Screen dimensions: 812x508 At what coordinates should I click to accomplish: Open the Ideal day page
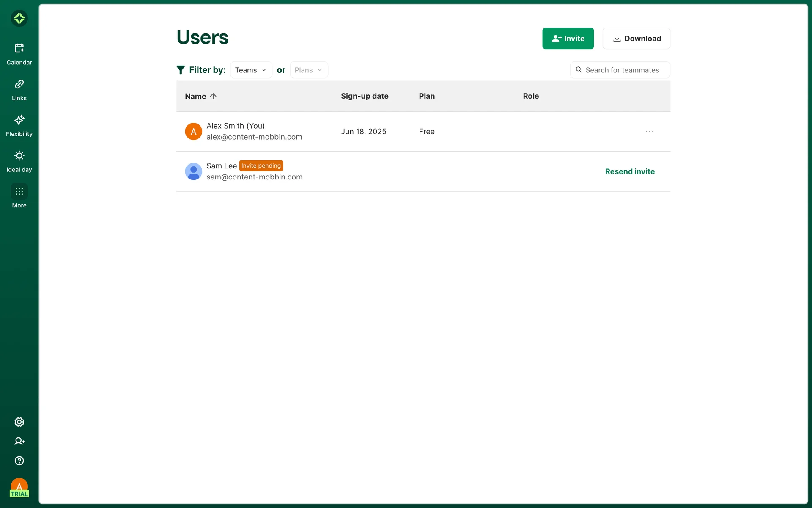19,162
